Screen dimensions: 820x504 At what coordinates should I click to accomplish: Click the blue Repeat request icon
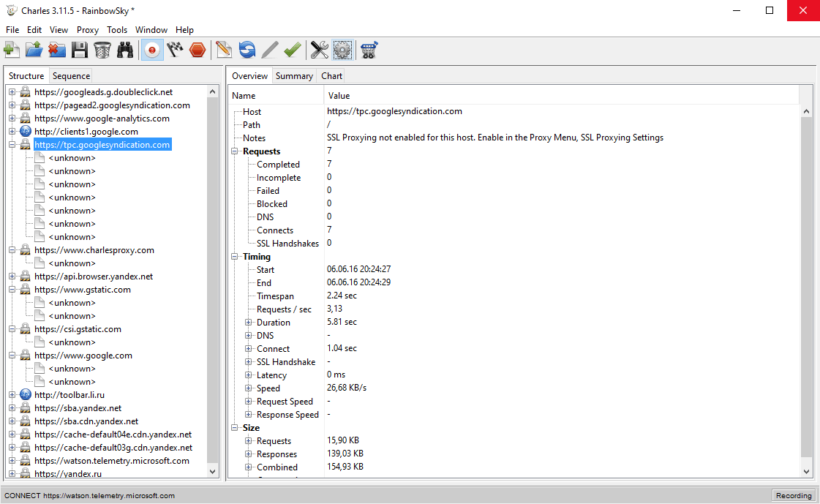[247, 50]
